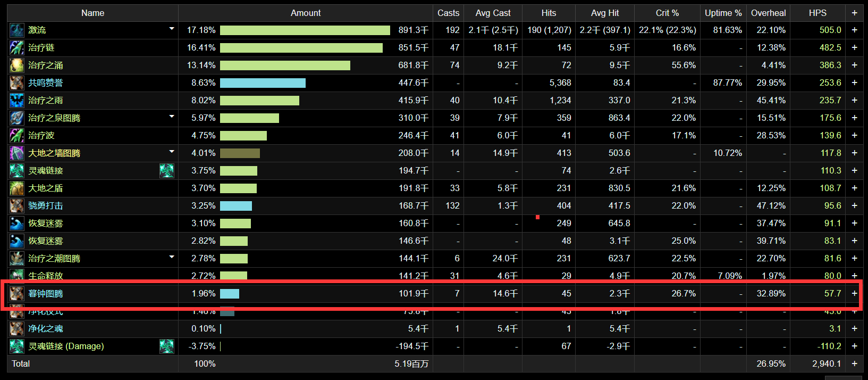Click the olive amount bar in 大地之墙图腾 row
Viewport: 868px width, 380px height.
pyautogui.click(x=240, y=153)
